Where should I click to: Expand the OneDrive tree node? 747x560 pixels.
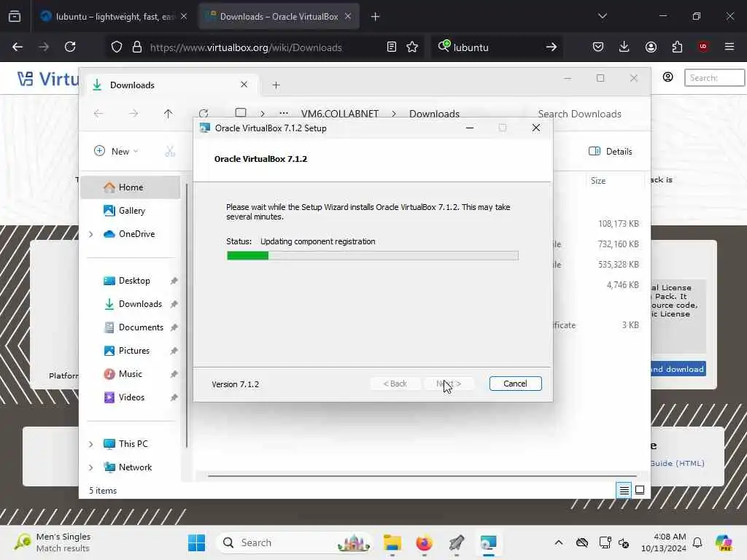[x=90, y=234]
